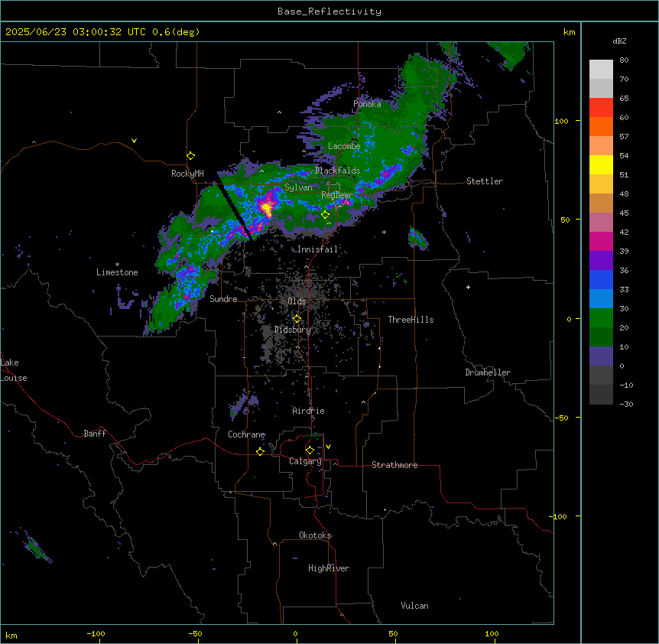
Task: Click the Stettler city label
Action: click(485, 181)
